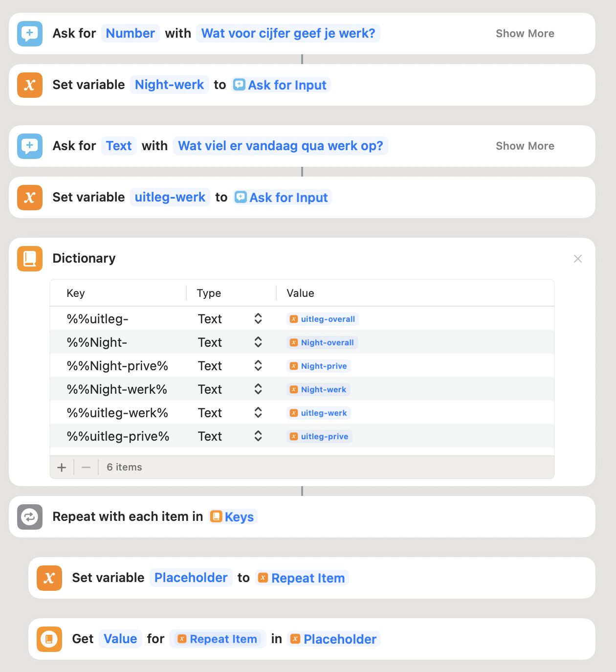Viewport: 616px width, 672px height.
Task: Select the Number input type token
Action: click(x=130, y=34)
